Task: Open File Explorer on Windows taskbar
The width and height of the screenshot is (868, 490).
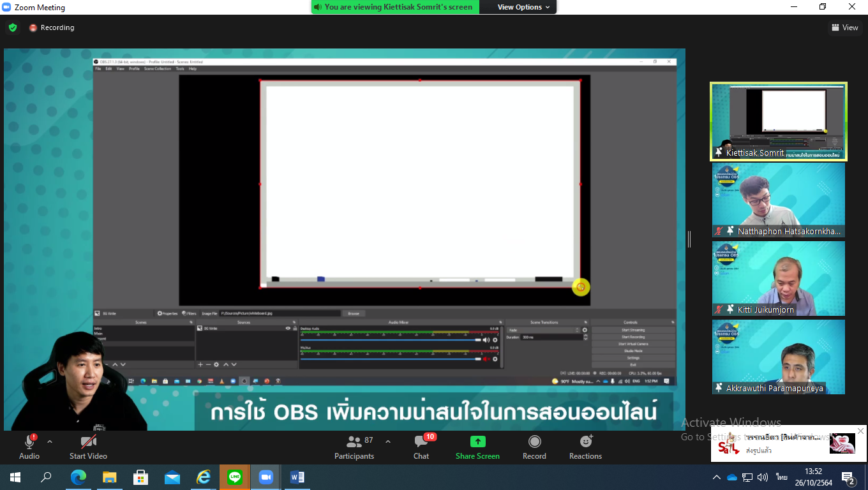Action: [x=109, y=477]
